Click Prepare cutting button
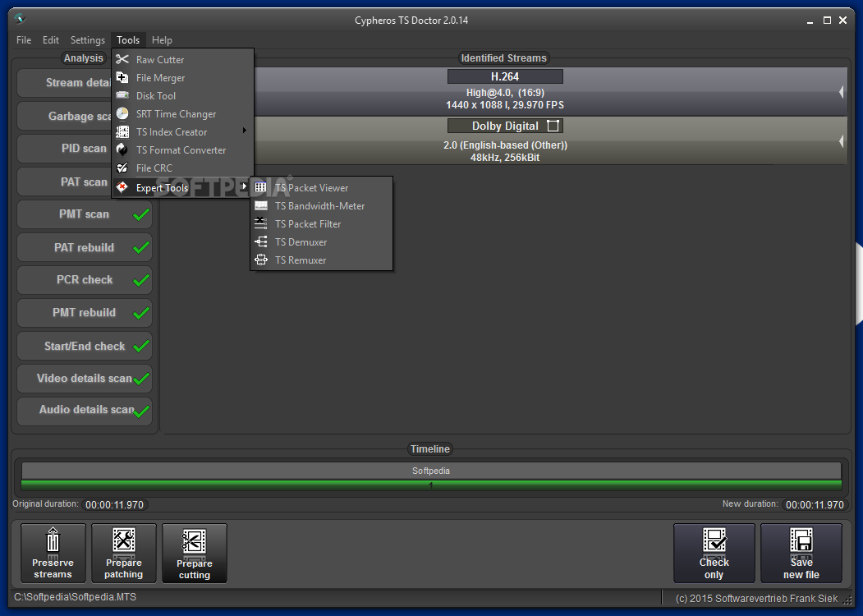This screenshot has height=616, width=863. coord(195,554)
